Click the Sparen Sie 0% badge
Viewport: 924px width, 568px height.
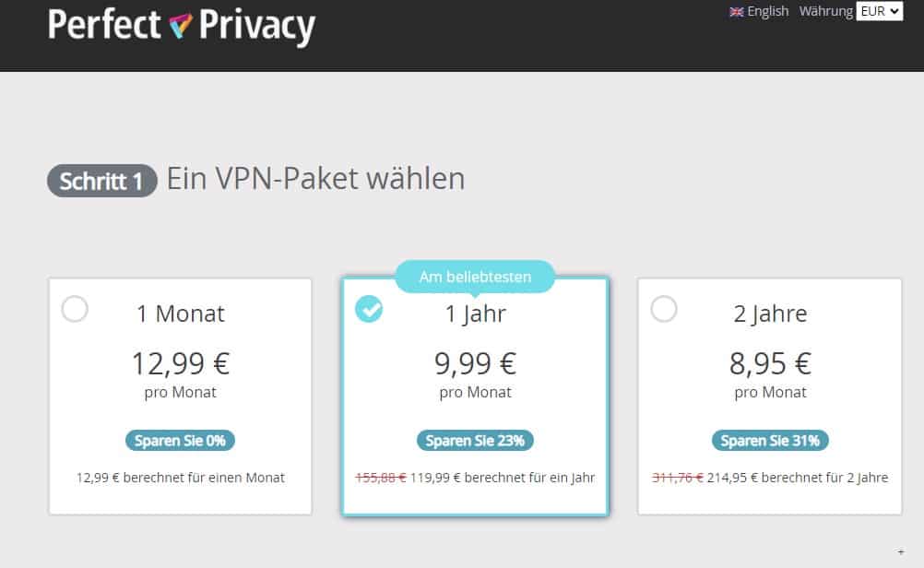point(180,441)
